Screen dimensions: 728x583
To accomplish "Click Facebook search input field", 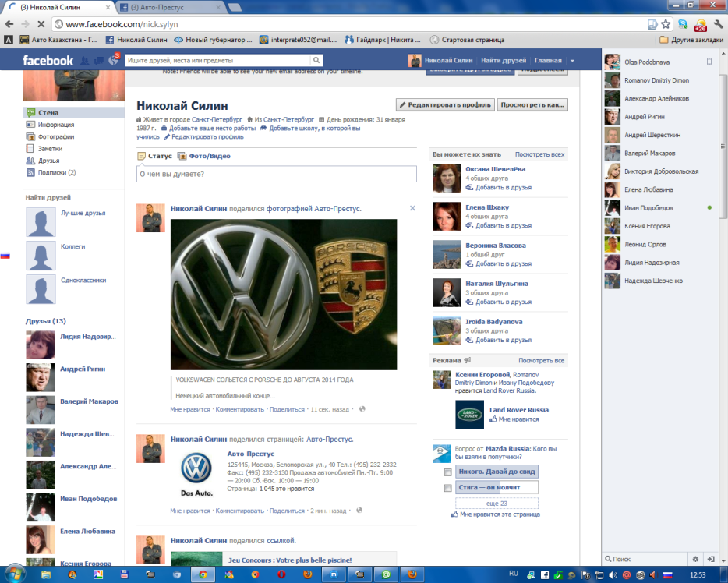I will (x=217, y=60).
